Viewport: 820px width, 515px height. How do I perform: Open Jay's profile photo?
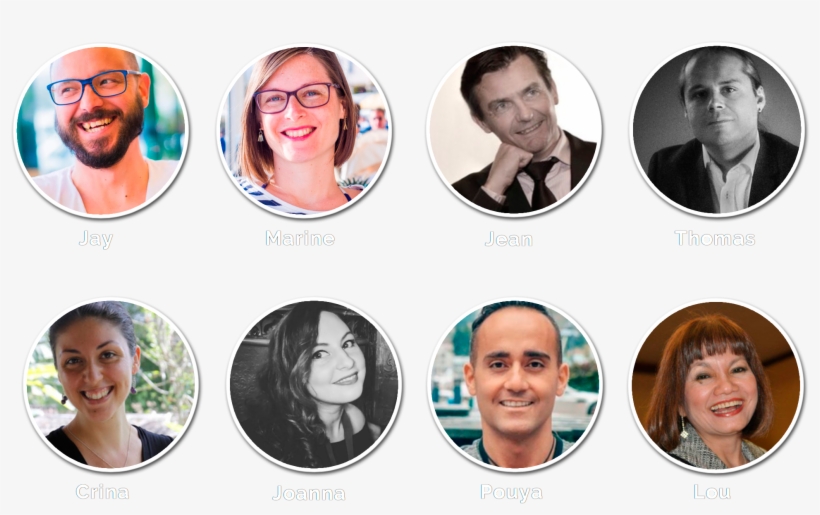[x=101, y=130]
